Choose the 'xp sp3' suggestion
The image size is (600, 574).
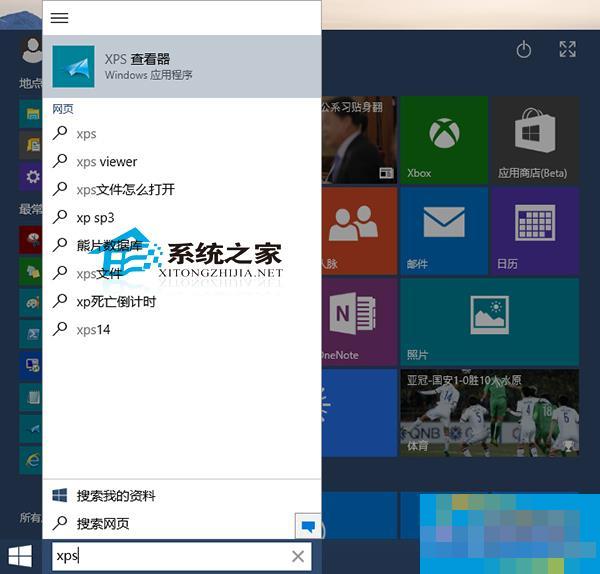(x=182, y=217)
